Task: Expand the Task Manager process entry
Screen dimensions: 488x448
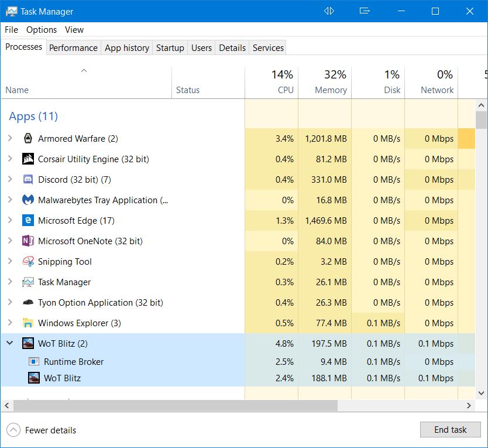Action: point(10,282)
